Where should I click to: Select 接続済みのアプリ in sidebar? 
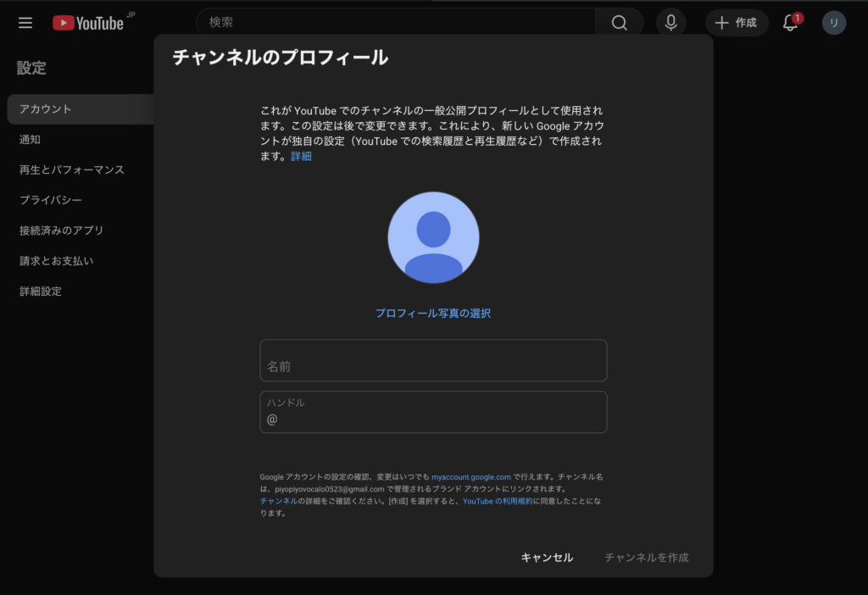[x=62, y=231]
